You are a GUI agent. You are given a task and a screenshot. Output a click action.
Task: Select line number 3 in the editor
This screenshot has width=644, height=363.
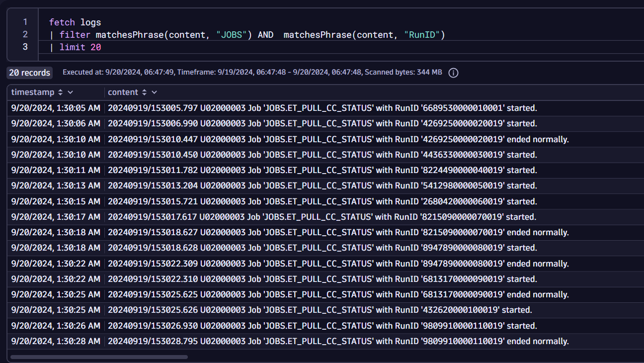click(x=24, y=47)
